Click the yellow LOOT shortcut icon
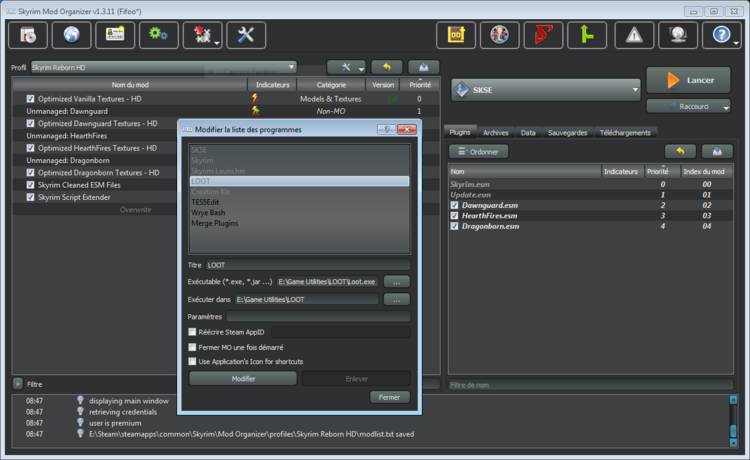Screen dimensions: 750x460 pyautogui.click(x=456, y=35)
